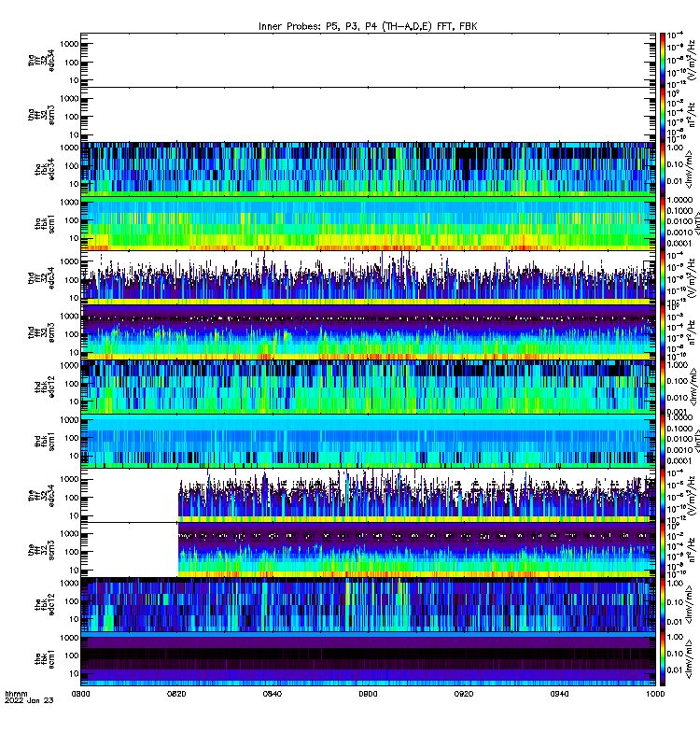This screenshot has height=747, width=700.
Task: Select the 'thd fff 32 scm3' panel label
Action: point(41,332)
